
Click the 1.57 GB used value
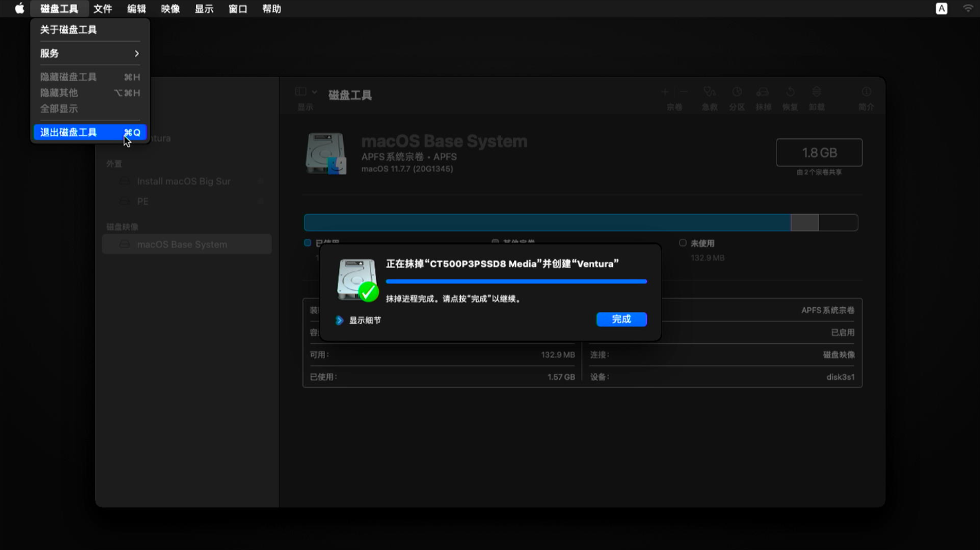(561, 377)
